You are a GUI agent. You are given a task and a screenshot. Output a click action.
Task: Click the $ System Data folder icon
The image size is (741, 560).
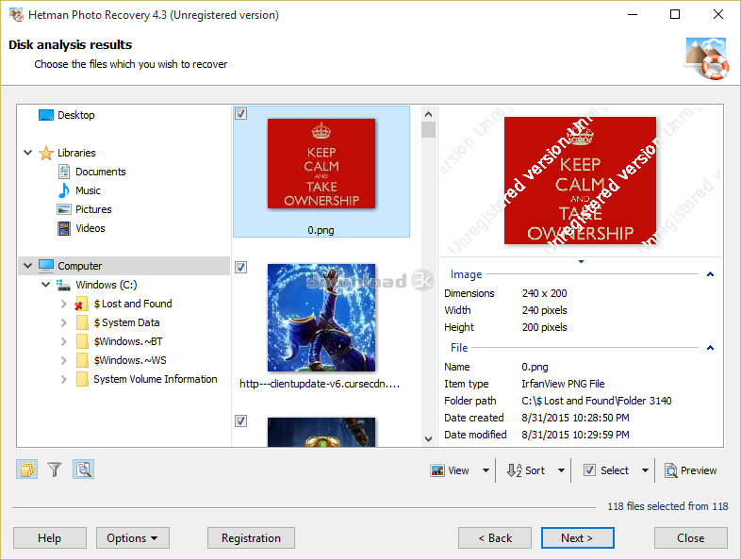(x=82, y=322)
